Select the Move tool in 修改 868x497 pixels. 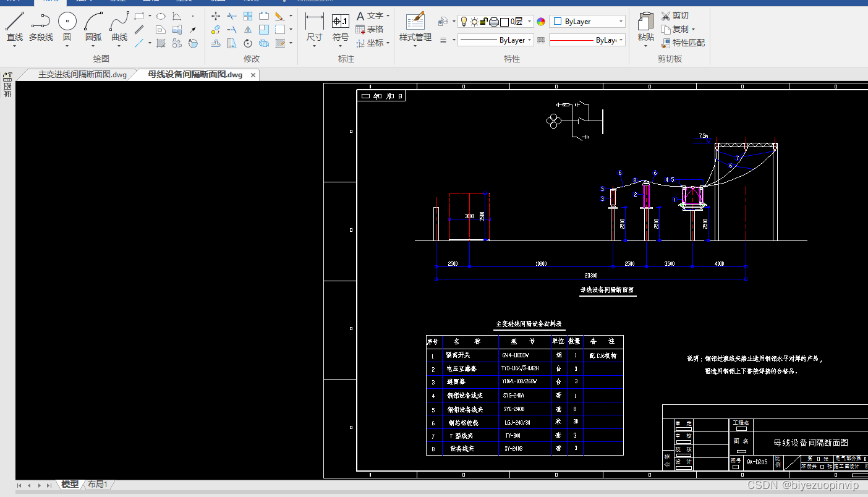pos(216,16)
